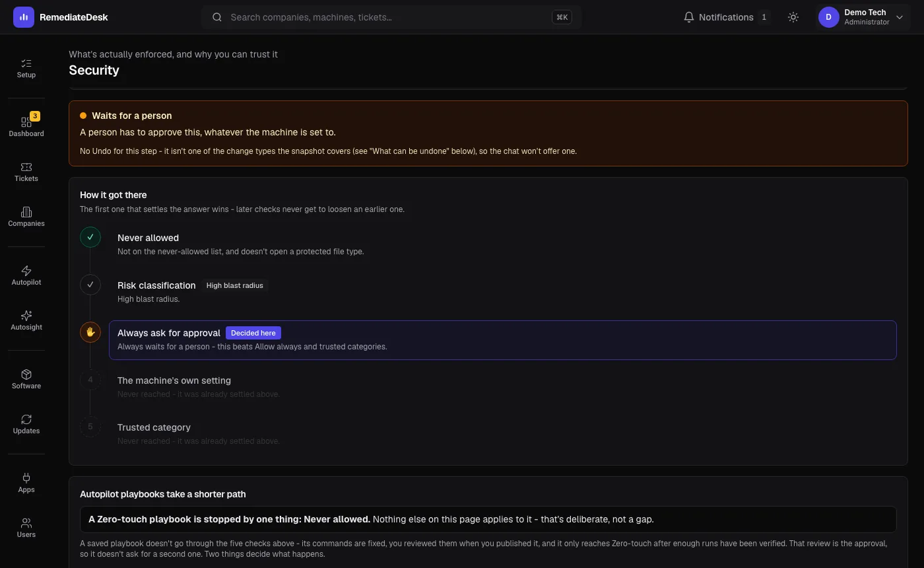The height and width of the screenshot is (568, 924).
Task: Open the Tickets page
Action: (26, 172)
